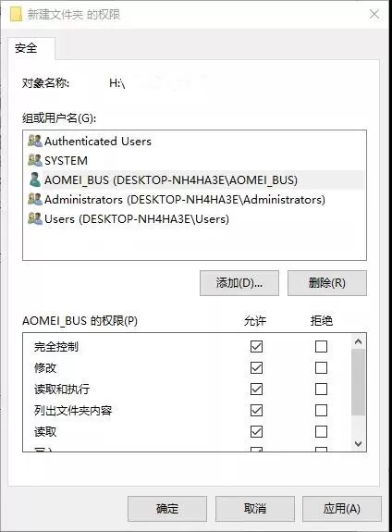The height and width of the screenshot is (532, 392).
Task: Click the 添加(D)... button
Action: 239,283
